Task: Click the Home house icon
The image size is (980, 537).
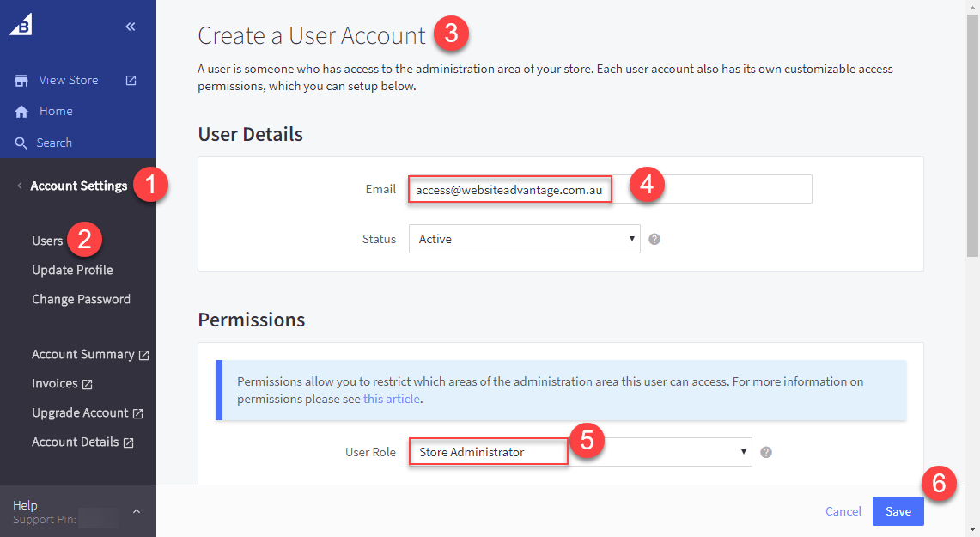Action: (21, 112)
